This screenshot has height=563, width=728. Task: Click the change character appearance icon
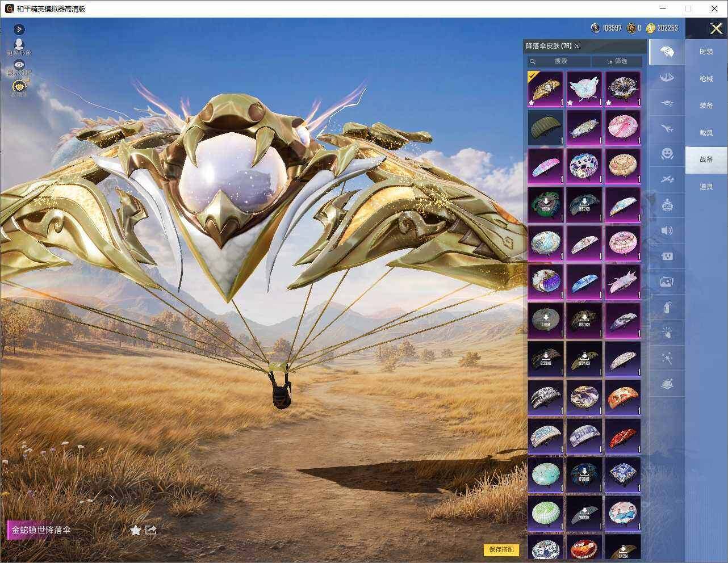[19, 46]
